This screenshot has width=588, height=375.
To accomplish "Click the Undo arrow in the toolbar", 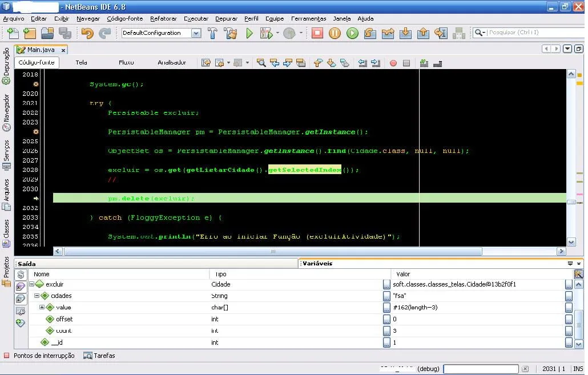I will [x=87, y=33].
